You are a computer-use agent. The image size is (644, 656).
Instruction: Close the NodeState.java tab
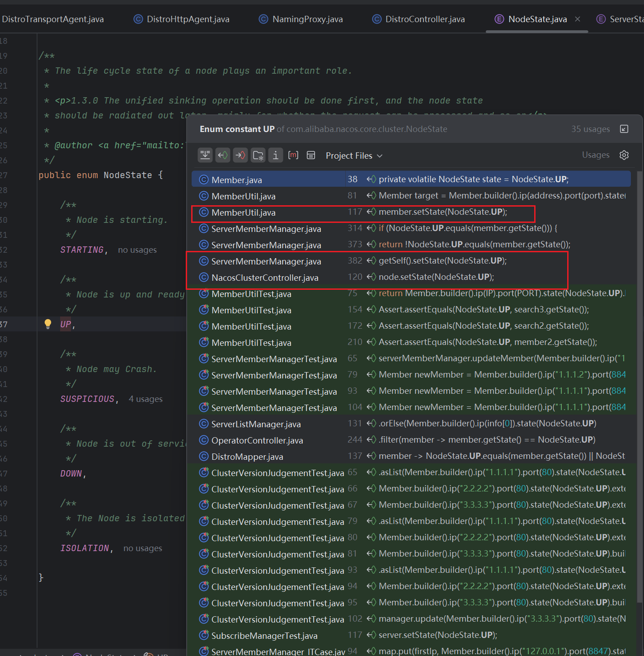pyautogui.click(x=577, y=19)
